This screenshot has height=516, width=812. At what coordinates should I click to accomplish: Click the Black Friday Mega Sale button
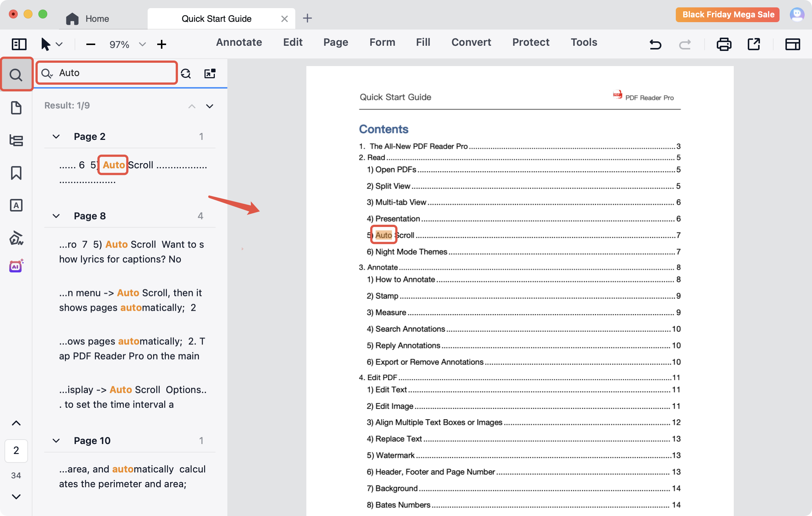(x=727, y=15)
